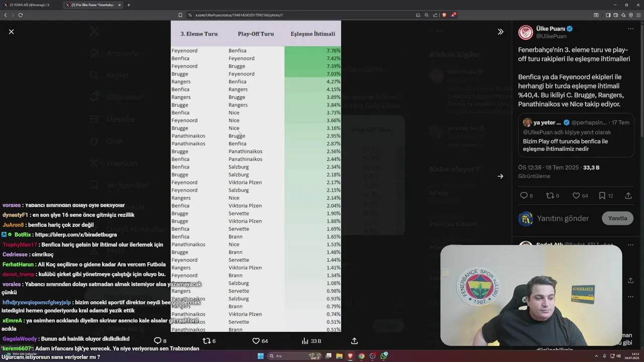644x362 pixels.
Task: Click retweet icon below the photo
Action: tap(206, 341)
